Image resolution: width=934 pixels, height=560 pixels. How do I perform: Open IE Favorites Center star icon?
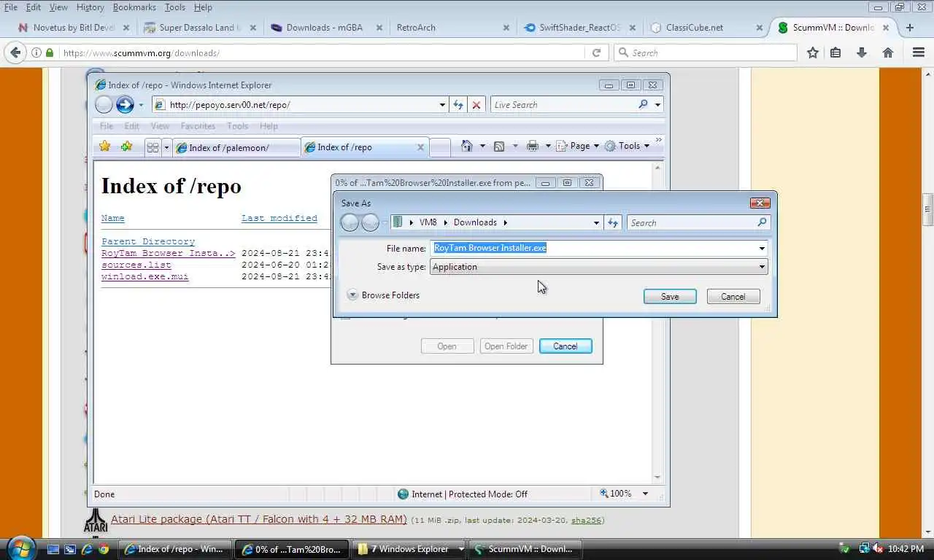click(x=105, y=147)
